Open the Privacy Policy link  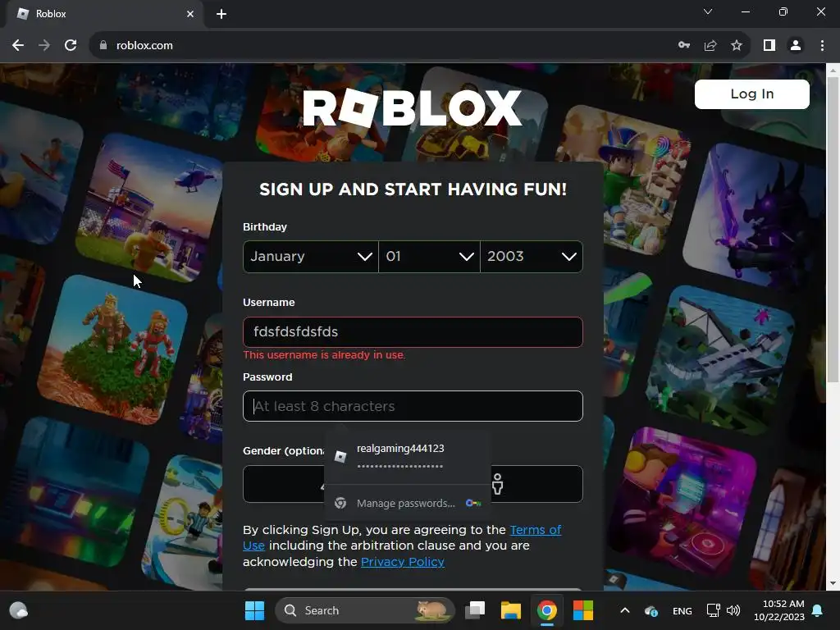pos(402,562)
